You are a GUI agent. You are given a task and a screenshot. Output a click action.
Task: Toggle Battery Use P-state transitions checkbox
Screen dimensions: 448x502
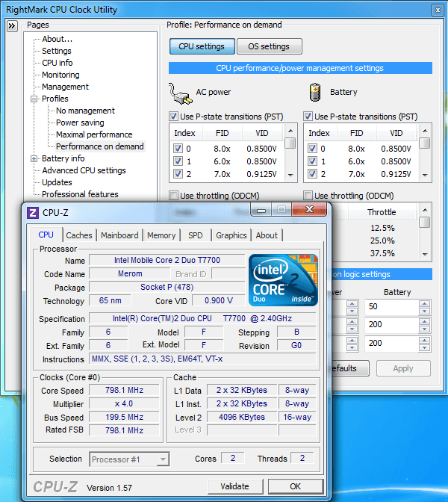tap(308, 117)
